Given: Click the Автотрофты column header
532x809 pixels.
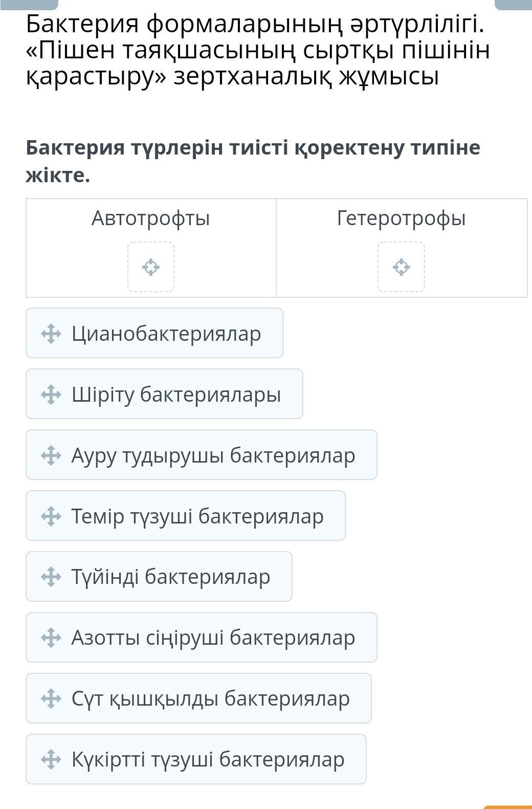Looking at the screenshot, I should [151, 218].
